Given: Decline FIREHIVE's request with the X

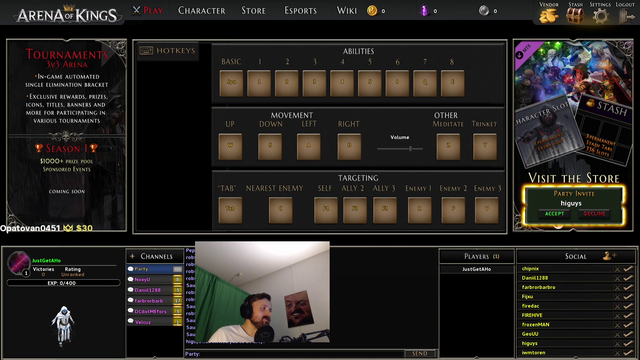Looking at the screenshot, I should click(618, 316).
